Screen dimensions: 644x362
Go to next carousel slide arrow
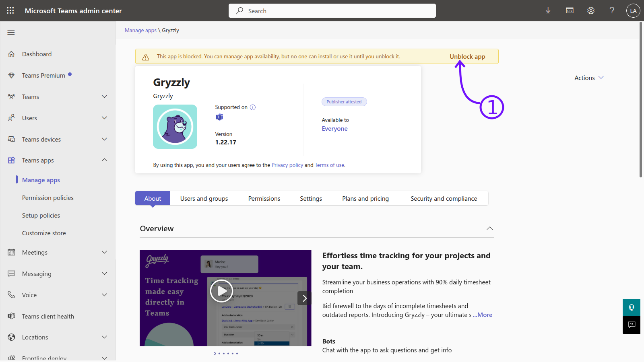click(x=304, y=298)
